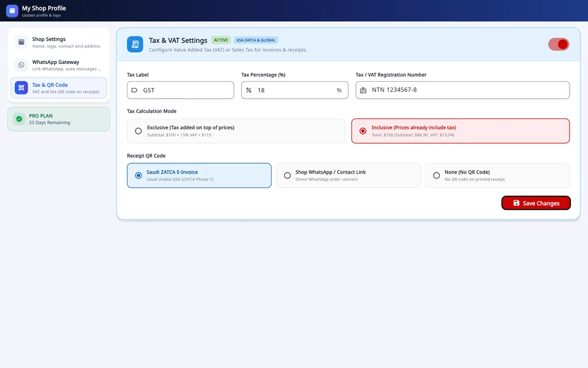
Task: Click the percent suffix in Tax Percentage field
Action: click(x=339, y=90)
